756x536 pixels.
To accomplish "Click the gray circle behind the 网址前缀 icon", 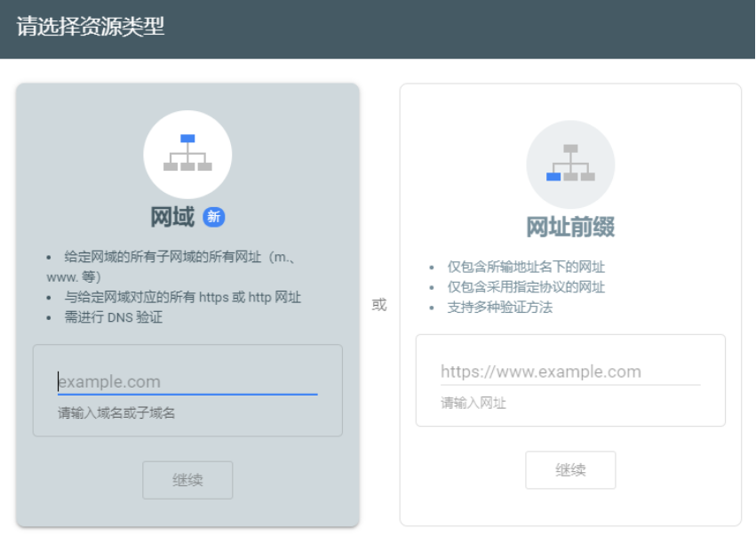I will coord(569,164).
